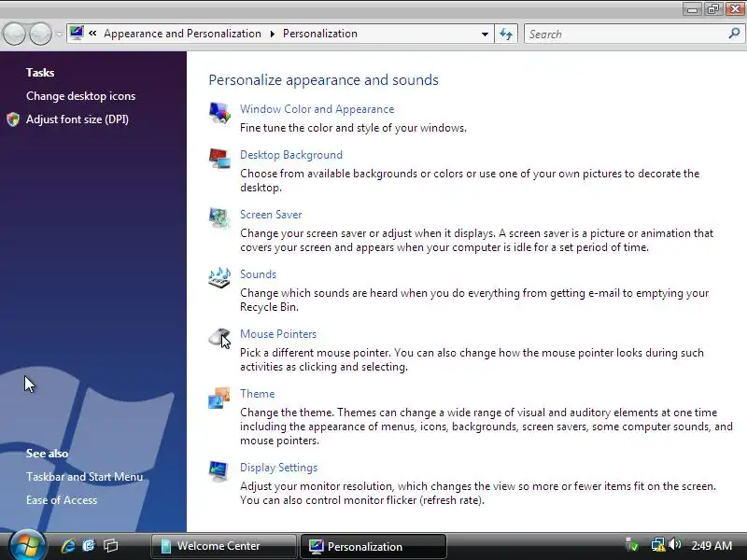Click the 'See also' heading
Viewport: 747px width, 560px height.
(47, 454)
